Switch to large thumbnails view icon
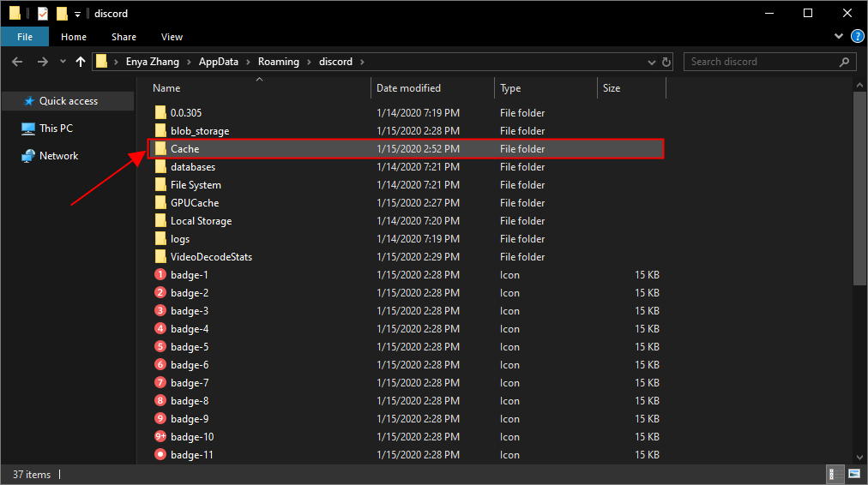Image resolution: width=868 pixels, height=485 pixels. pyautogui.click(x=854, y=474)
